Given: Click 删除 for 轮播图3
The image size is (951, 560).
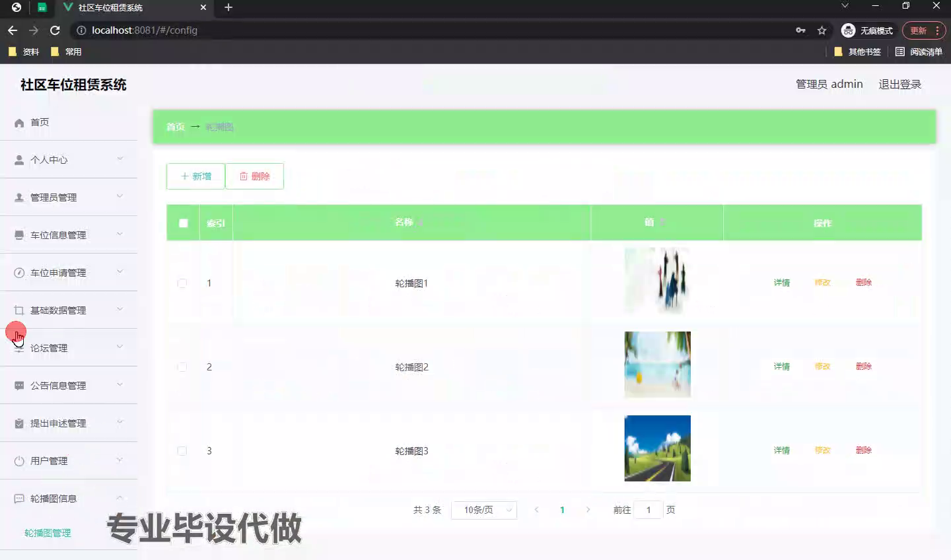Looking at the screenshot, I should click(864, 450).
